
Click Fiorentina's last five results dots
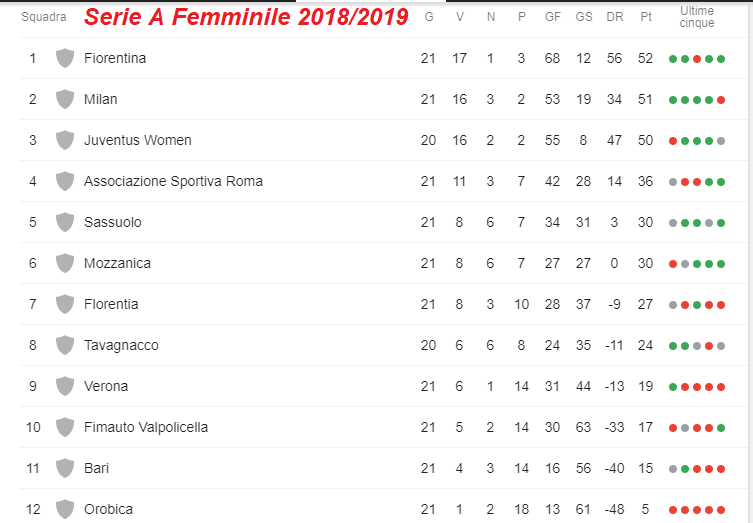(x=697, y=59)
